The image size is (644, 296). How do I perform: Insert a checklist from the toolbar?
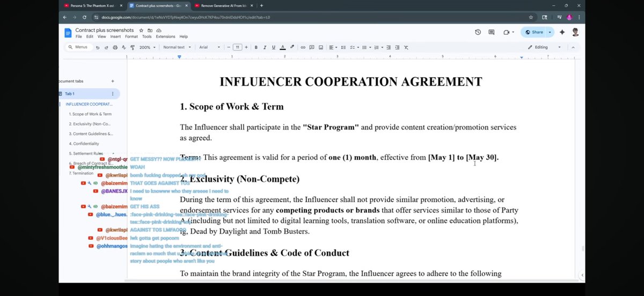352,47
